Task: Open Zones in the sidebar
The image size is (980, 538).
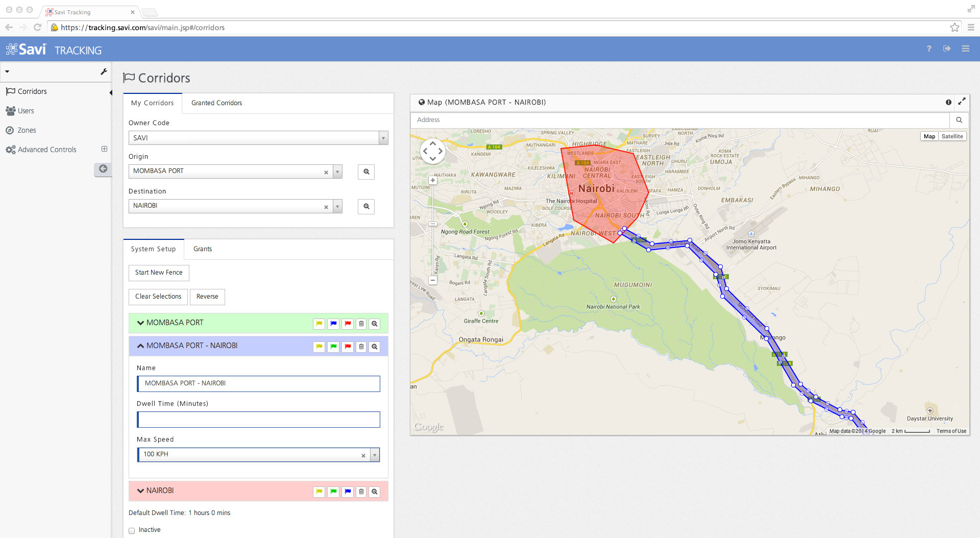Action: click(27, 130)
